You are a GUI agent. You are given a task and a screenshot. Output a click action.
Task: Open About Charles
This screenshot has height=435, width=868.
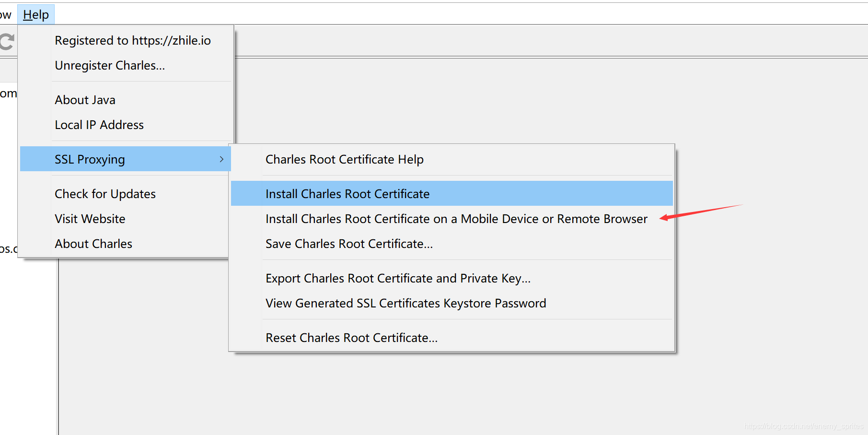click(126, 244)
